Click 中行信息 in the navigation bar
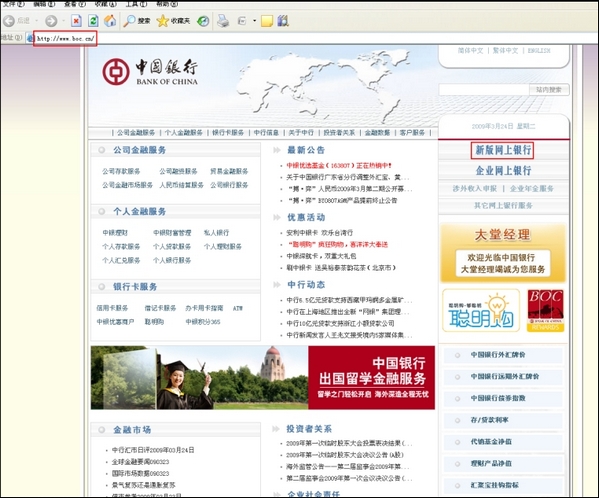This screenshot has height=498, width=599. click(x=266, y=133)
